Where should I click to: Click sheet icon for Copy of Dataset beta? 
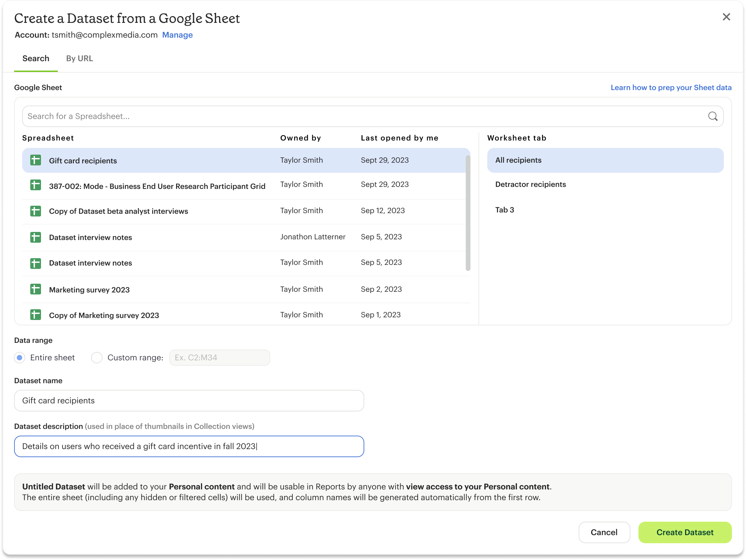(35, 211)
